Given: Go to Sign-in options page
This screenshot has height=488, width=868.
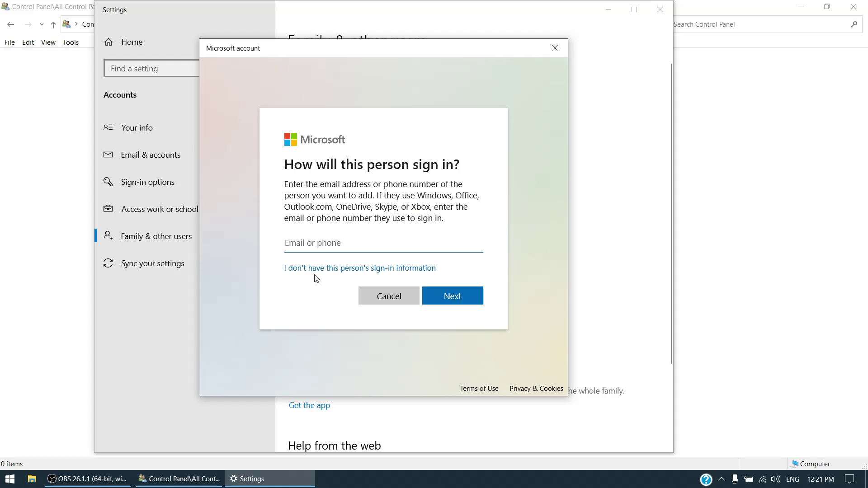Looking at the screenshot, I should coord(147,182).
